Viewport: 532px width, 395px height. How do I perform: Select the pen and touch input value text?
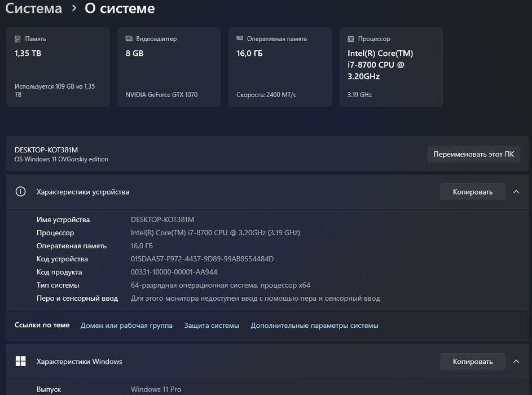click(256, 299)
